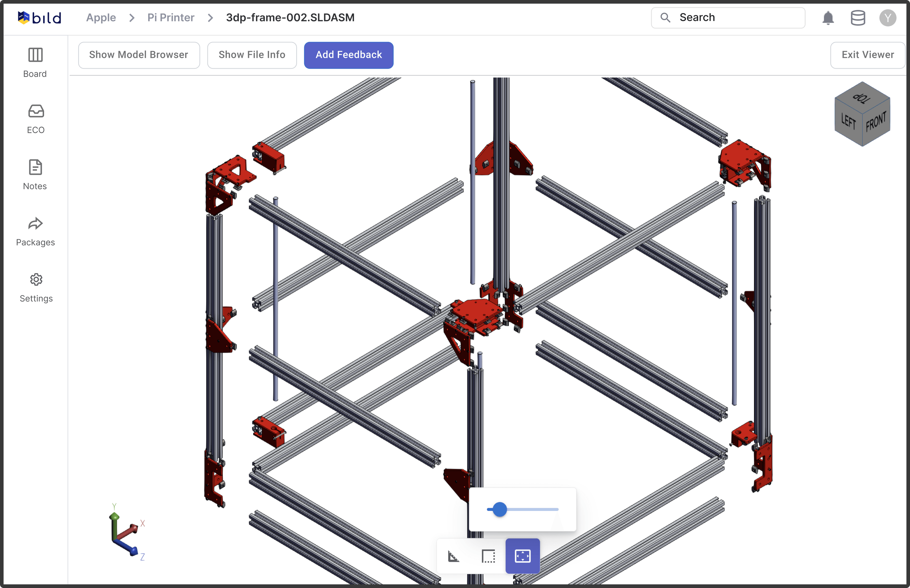Show Model Browser panel
The image size is (910, 588).
(x=138, y=55)
